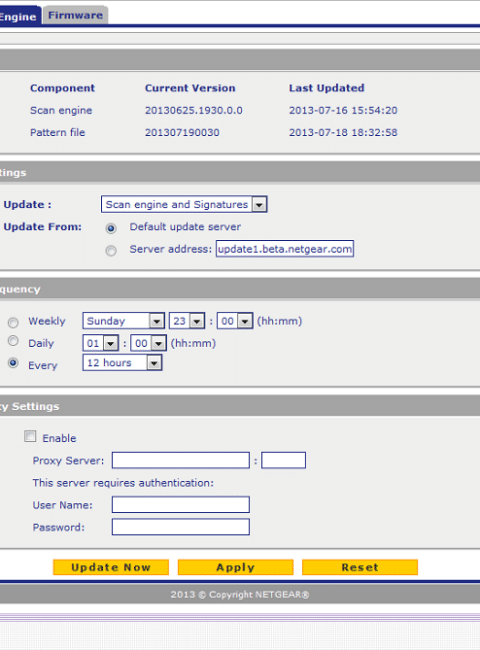Select Default update server radio button
Image resolution: width=480 pixels, height=650 pixels.
111,228
